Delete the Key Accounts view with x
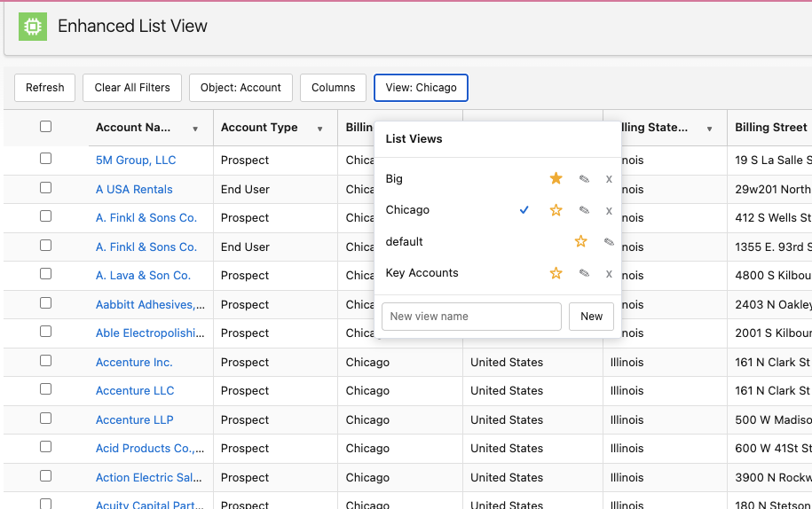 [x=609, y=273]
